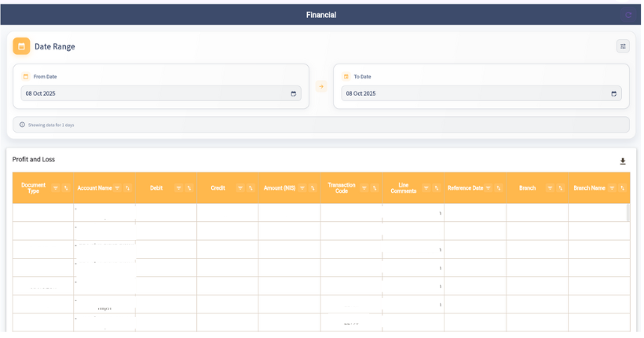Sort by the Line Comments column header

click(x=403, y=188)
